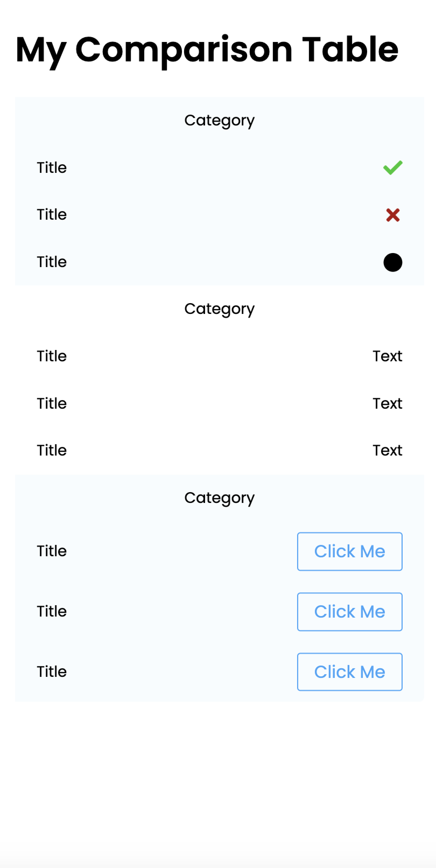Click the middle Text value in the second category

click(x=387, y=403)
